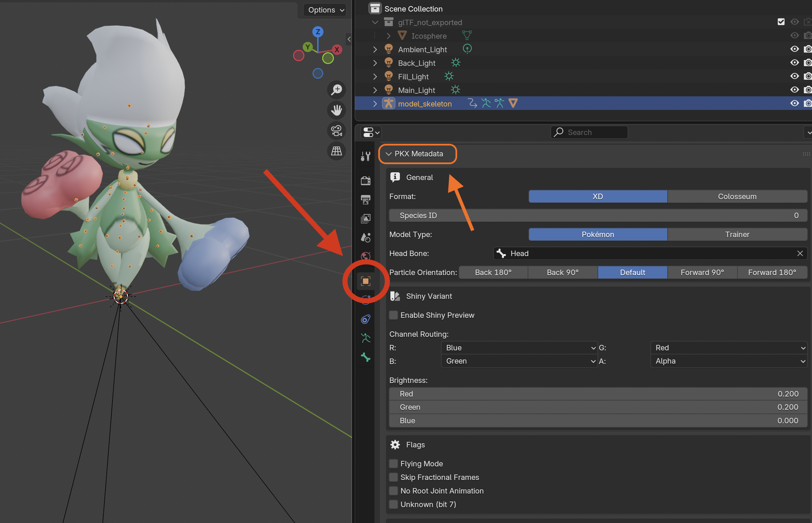Open the Armature data properties tab

tap(365, 338)
